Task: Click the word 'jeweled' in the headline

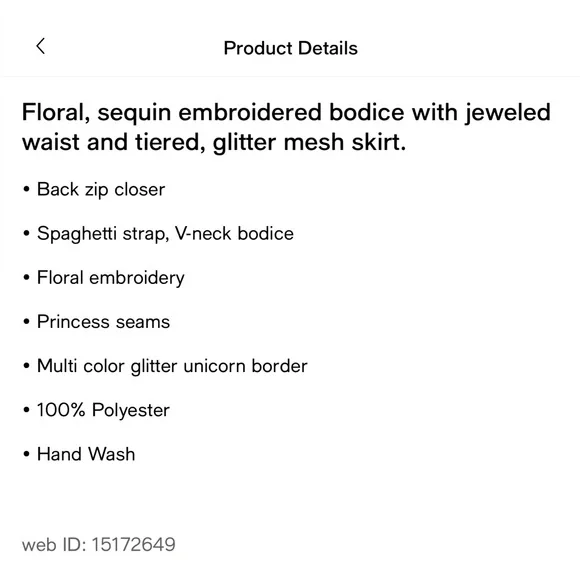Action: pos(508,113)
